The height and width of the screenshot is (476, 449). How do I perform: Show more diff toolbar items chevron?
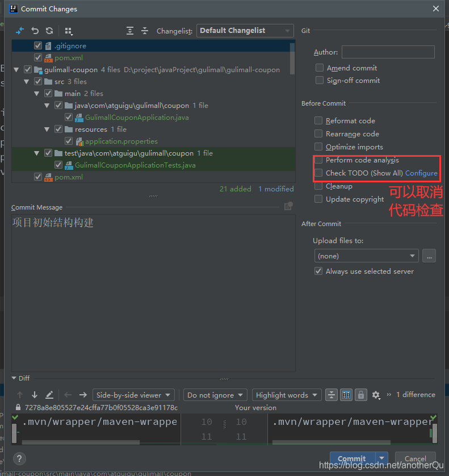click(x=389, y=395)
